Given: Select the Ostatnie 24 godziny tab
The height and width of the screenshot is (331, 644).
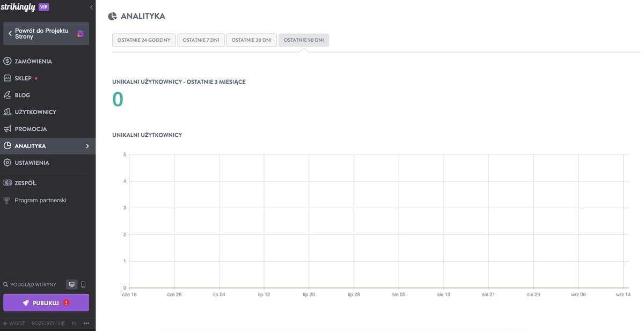Looking at the screenshot, I should [144, 40].
